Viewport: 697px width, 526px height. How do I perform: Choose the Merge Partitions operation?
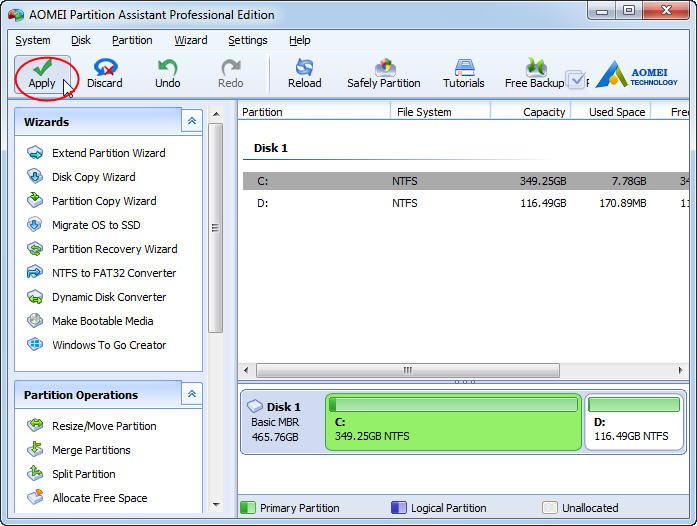pos(91,450)
